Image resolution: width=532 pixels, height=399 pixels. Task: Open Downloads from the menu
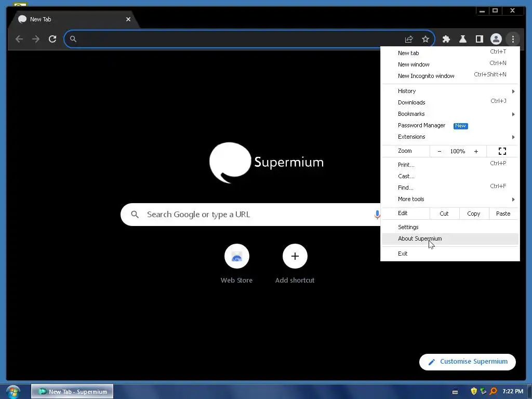[450, 102]
